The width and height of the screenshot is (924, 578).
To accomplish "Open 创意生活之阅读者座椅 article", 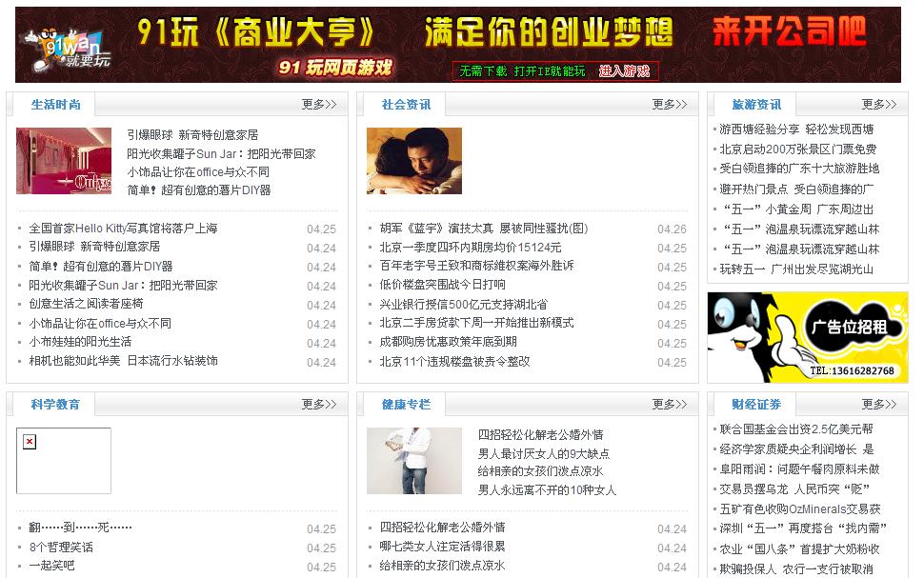I will pos(86,304).
